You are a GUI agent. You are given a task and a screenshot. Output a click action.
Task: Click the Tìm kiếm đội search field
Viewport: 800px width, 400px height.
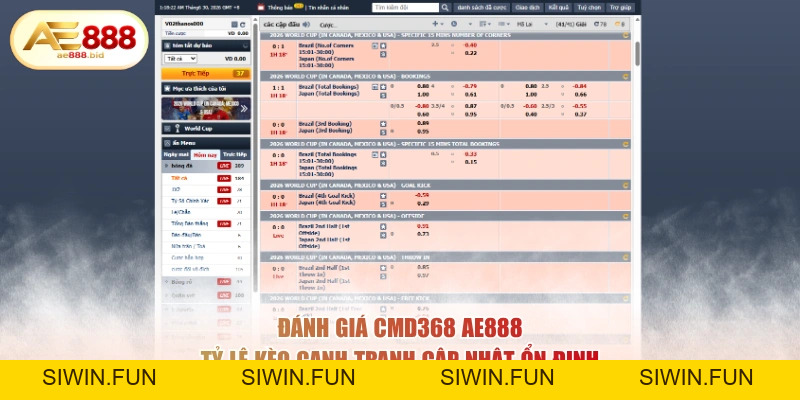pyautogui.click(x=406, y=8)
